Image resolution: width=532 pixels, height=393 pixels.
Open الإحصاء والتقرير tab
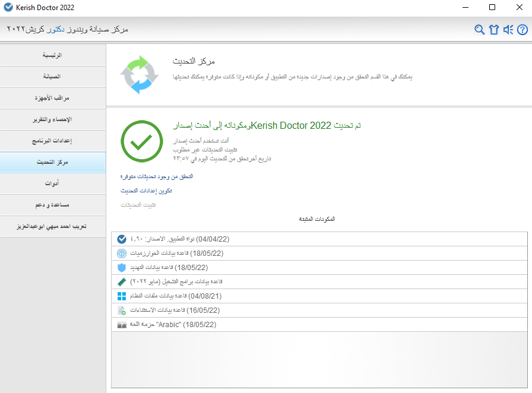pos(53,119)
